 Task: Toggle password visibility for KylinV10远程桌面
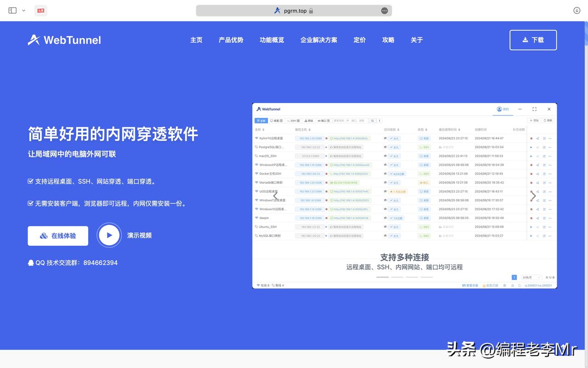click(385, 138)
